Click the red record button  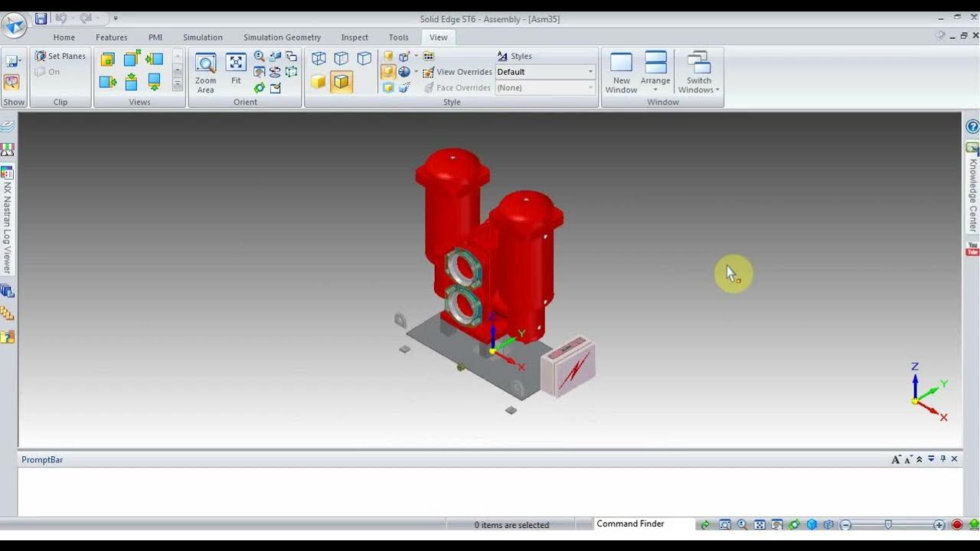click(x=957, y=525)
